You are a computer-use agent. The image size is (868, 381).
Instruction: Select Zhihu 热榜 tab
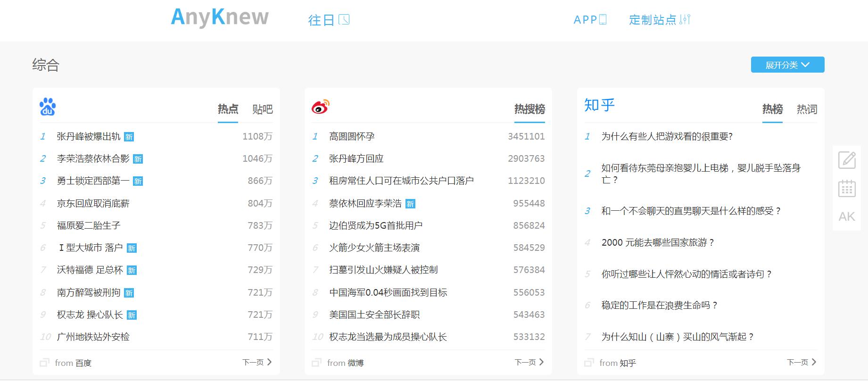coord(772,109)
